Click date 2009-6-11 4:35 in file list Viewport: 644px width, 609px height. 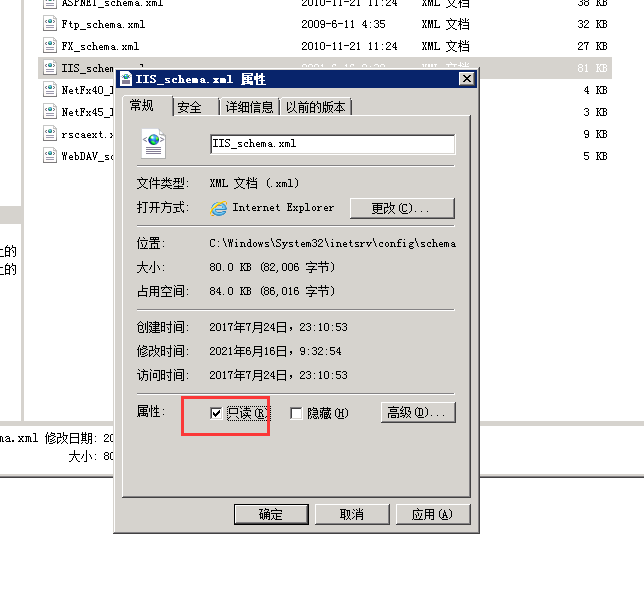click(343, 24)
